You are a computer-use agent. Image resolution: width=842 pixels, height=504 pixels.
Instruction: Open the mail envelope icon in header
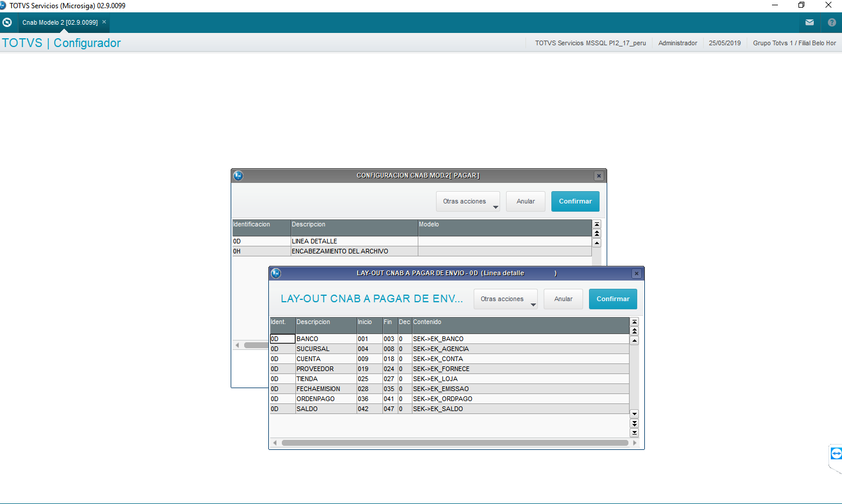[x=810, y=22]
